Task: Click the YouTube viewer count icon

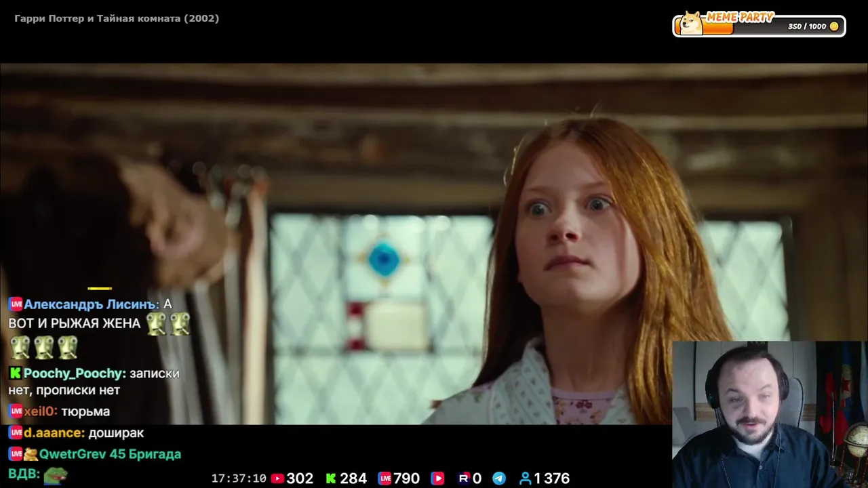Action: (277, 479)
